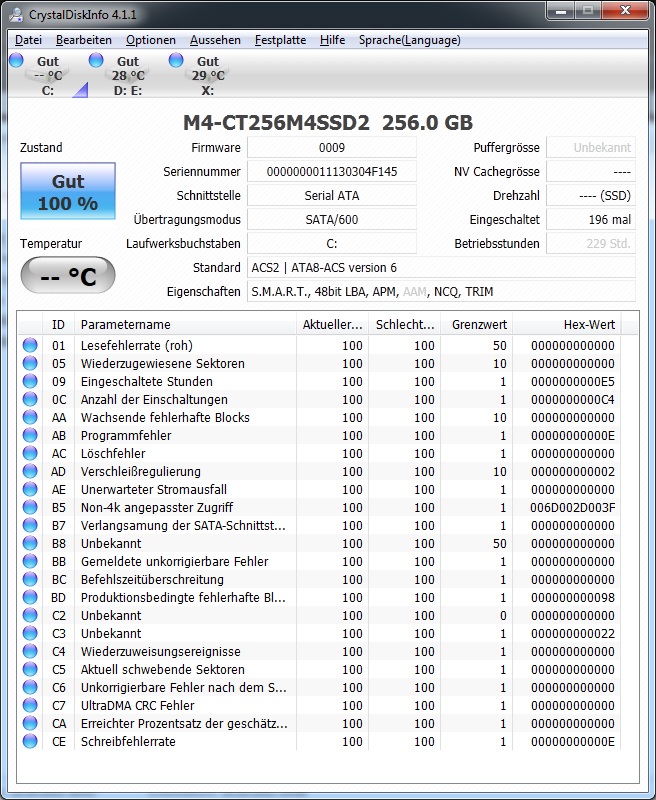This screenshot has width=656, height=800.
Task: Select hex value 0000000000E5
Action: pyautogui.click(x=573, y=381)
